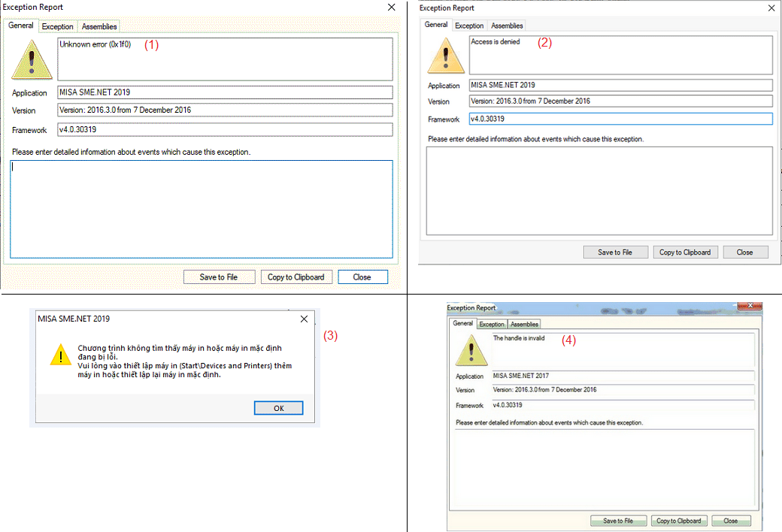Confirm the printer-not-found message with OK

tap(278, 408)
